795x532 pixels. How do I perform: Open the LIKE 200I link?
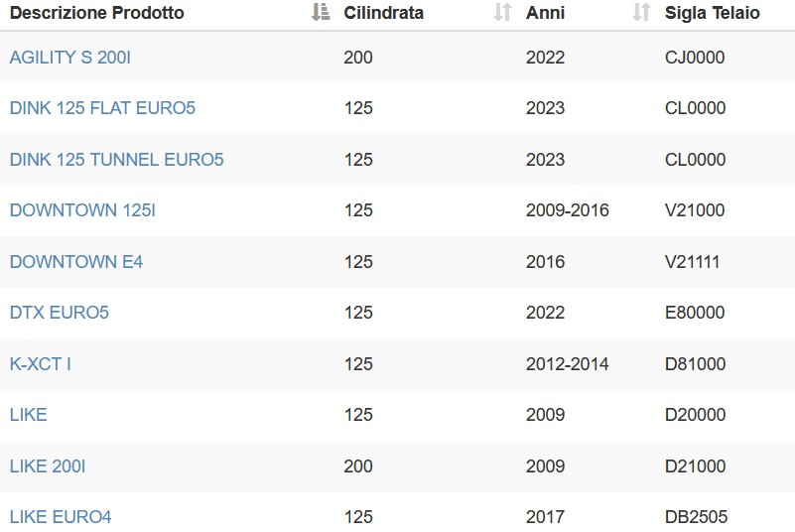coord(48,466)
